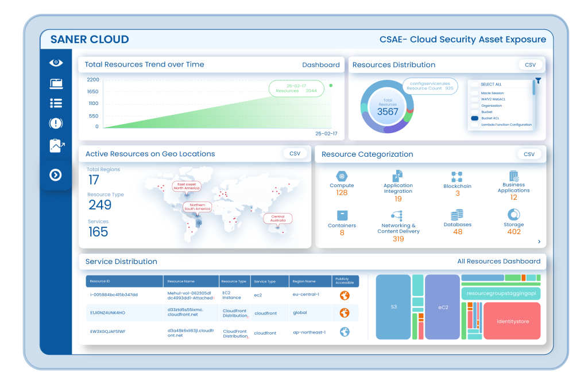Viewport: 588px width, 392px height.
Task: Toggle the Bucket filter switch
Action: pos(475,112)
